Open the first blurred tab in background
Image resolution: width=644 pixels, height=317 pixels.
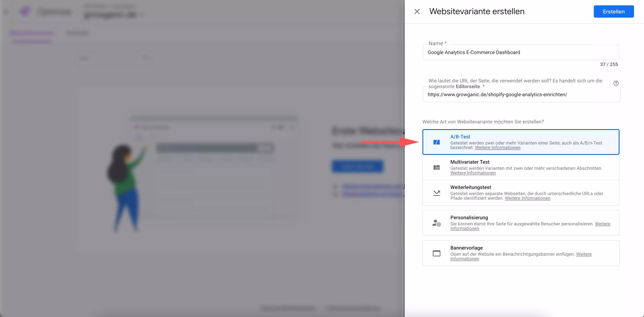(x=32, y=33)
